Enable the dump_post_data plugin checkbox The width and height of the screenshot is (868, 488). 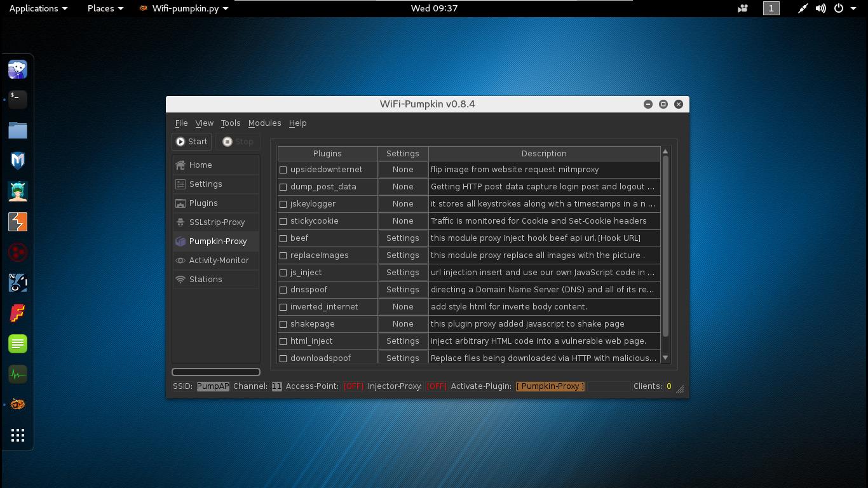pos(283,187)
